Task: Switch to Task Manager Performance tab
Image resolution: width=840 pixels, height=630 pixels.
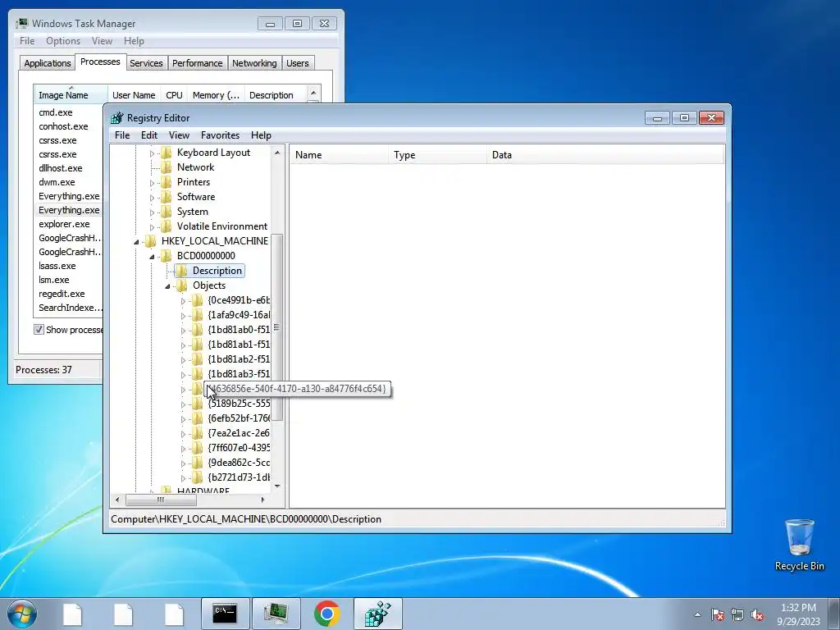Action: point(197,63)
